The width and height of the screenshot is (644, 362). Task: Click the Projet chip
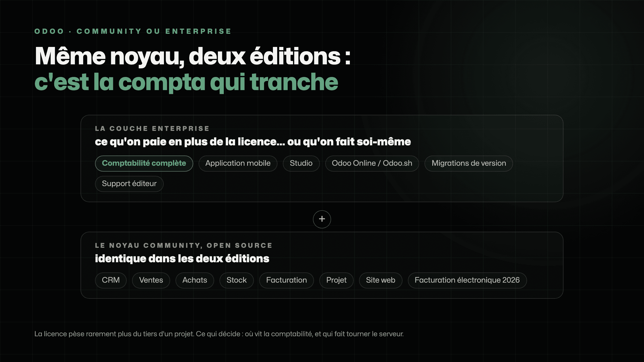pyautogui.click(x=336, y=280)
